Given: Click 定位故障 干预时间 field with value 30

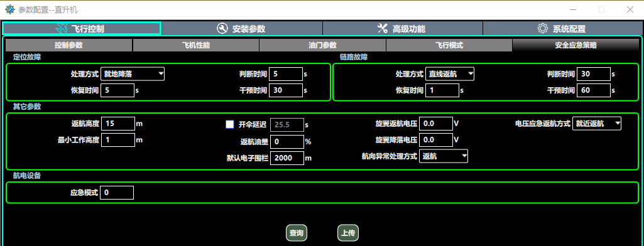Looking at the screenshot, I should pos(286,90).
